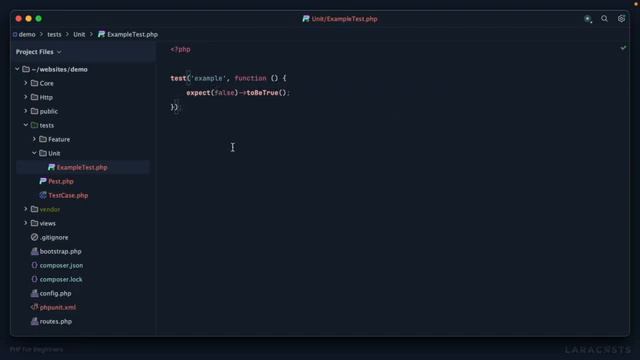Click the Pest.php file icon

(x=43, y=181)
